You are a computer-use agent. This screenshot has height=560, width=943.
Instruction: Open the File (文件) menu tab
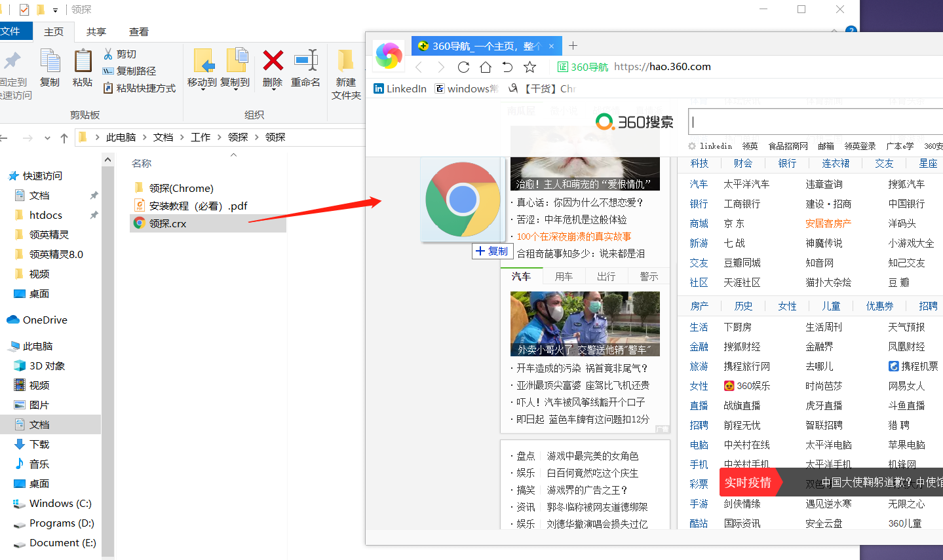[11, 31]
